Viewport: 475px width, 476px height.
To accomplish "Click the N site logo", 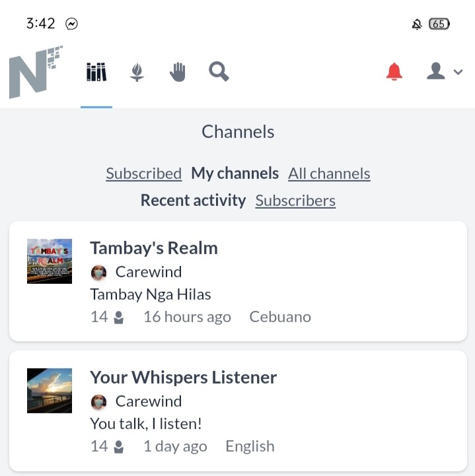I will (x=36, y=72).
